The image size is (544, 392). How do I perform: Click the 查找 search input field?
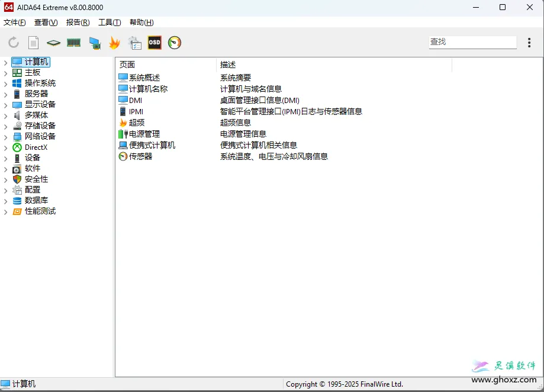[x=472, y=42]
